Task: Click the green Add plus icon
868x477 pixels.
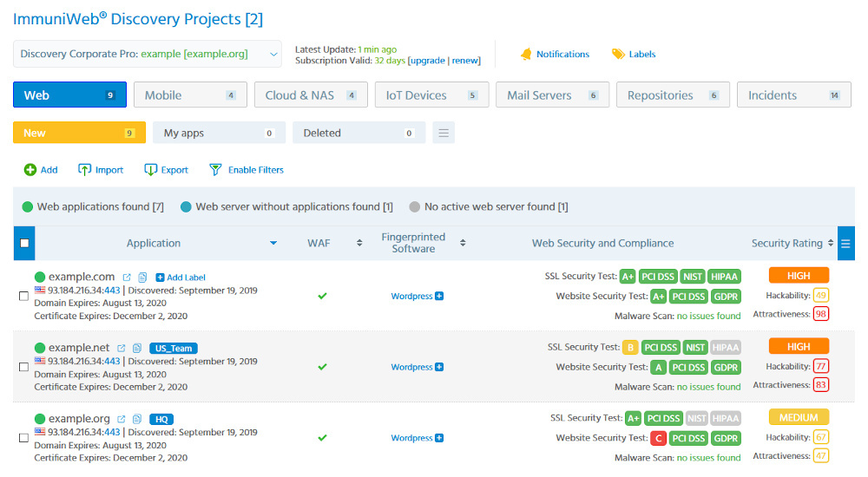Action: pos(30,170)
